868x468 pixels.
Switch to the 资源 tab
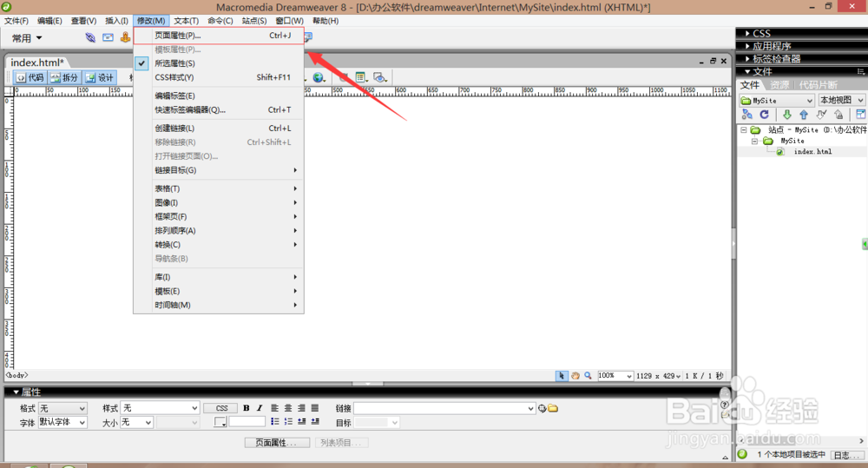[779, 85]
